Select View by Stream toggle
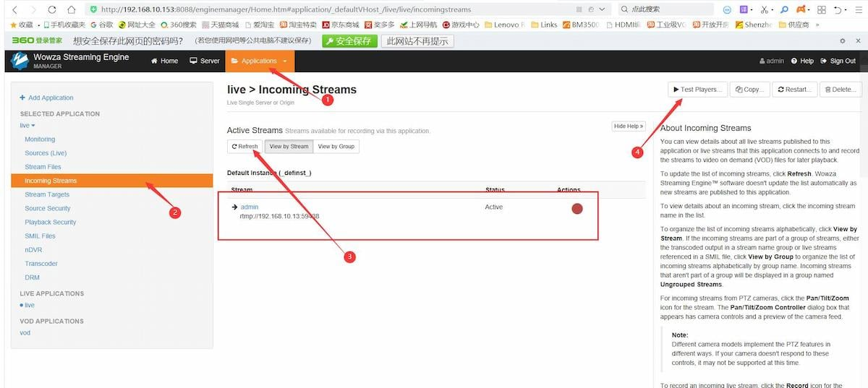 [289, 147]
